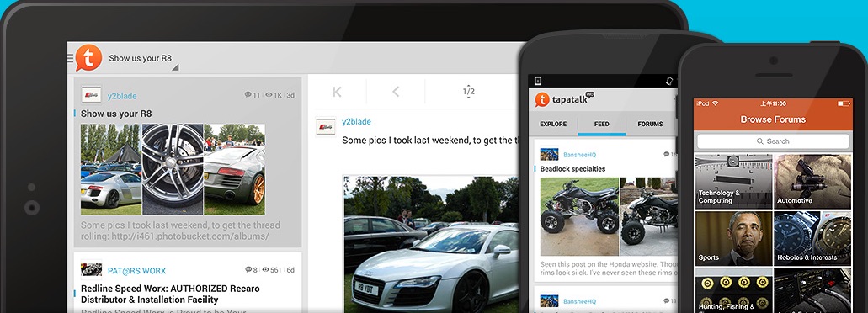Click the reply count icon showing 11
Viewport: 868px width, 313px height.
click(x=248, y=95)
